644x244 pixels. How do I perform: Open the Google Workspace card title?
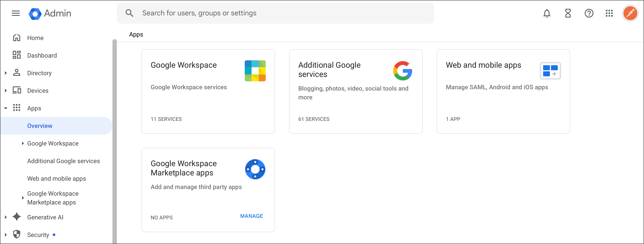click(183, 65)
